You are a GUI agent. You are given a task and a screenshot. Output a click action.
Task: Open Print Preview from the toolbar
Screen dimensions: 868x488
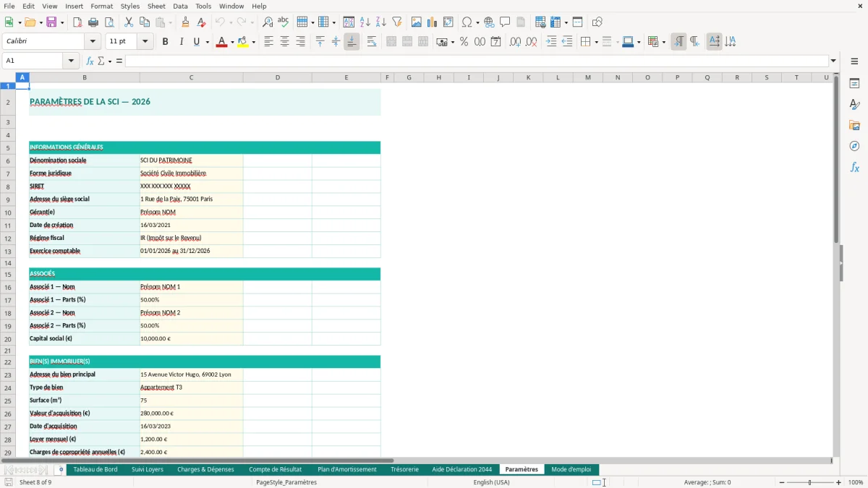pos(109,22)
